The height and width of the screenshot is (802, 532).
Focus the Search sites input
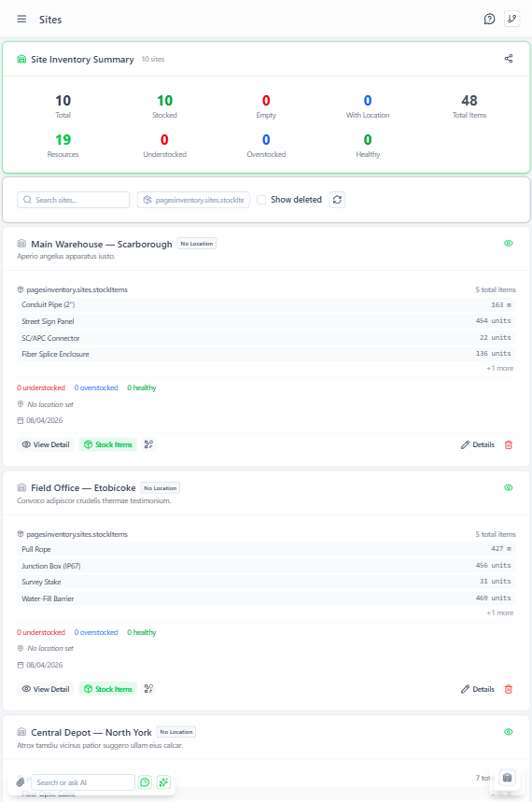coord(73,200)
